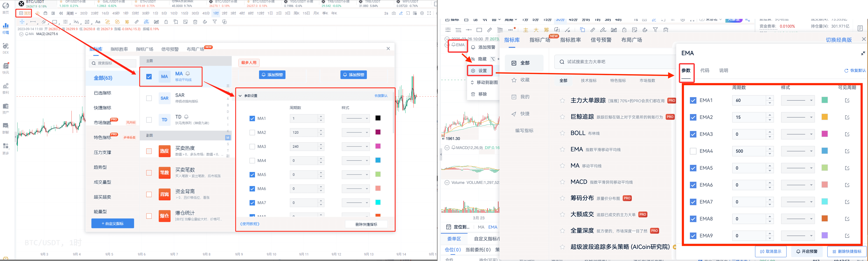Open line style dropdown for EMA5
Screen dimensions: 868x261
coord(798,168)
